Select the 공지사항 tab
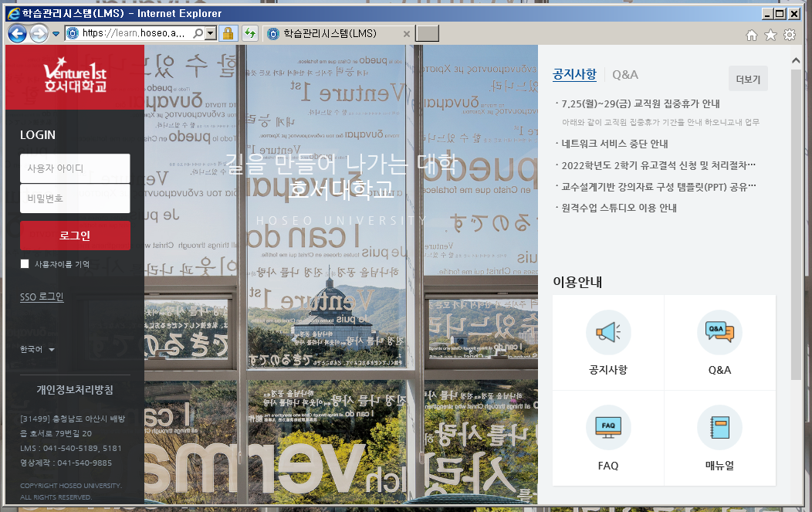This screenshot has width=812, height=512. pyautogui.click(x=574, y=74)
